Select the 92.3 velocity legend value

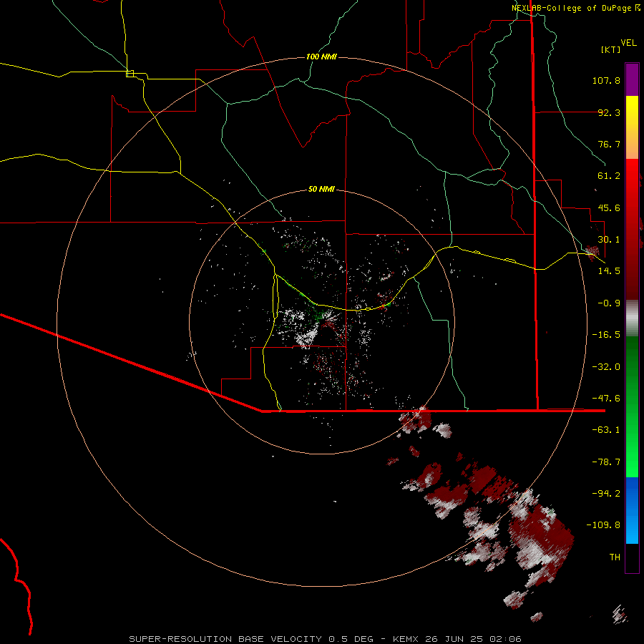pos(609,112)
